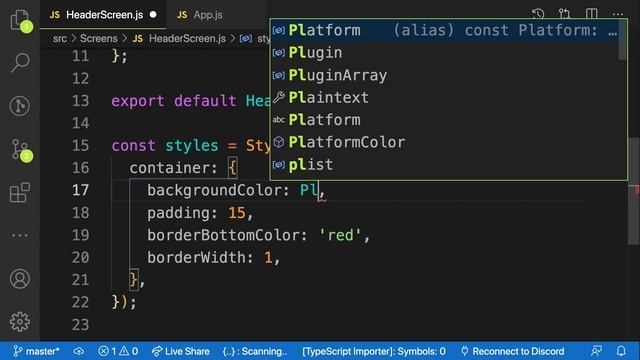Click the padding value 15
Viewport: 640px width, 360px height.
click(237, 213)
